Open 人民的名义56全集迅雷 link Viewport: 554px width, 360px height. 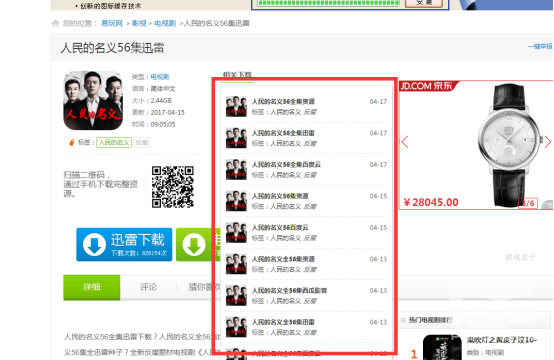pos(283,133)
